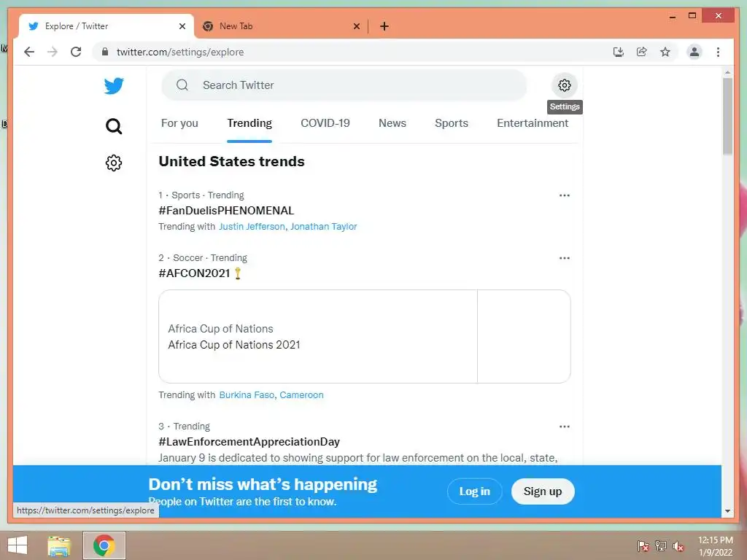
Task: Open the Justin Jefferson link
Action: [252, 227]
